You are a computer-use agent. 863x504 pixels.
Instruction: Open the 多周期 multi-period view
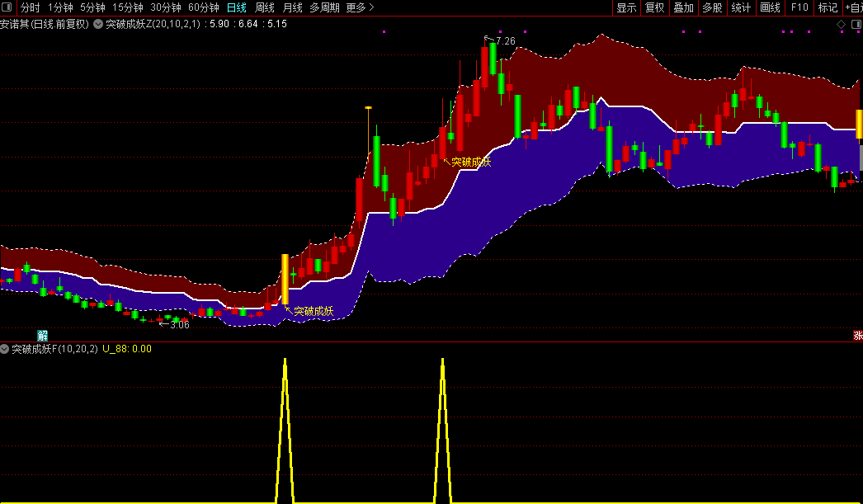[x=324, y=7]
